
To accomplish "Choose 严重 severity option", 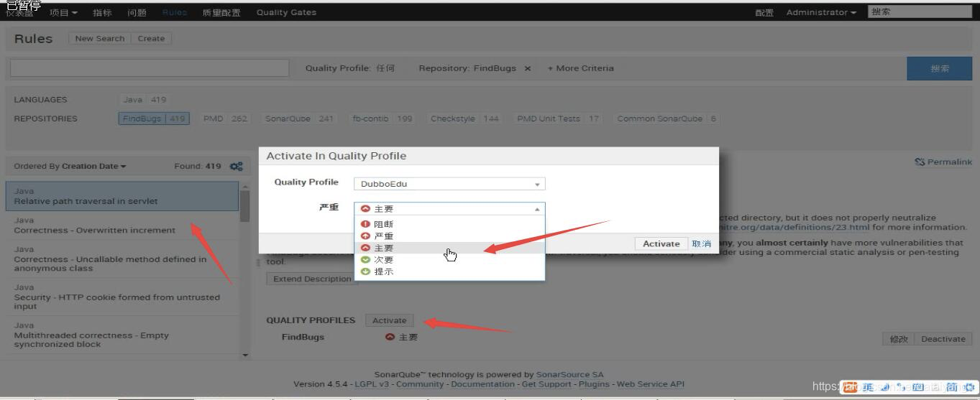I will 449,236.
